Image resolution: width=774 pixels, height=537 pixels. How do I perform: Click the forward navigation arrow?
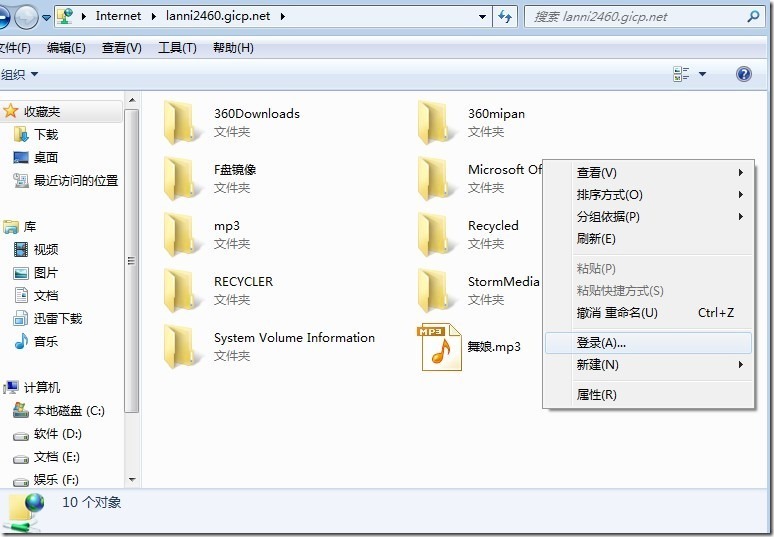(x=26, y=17)
